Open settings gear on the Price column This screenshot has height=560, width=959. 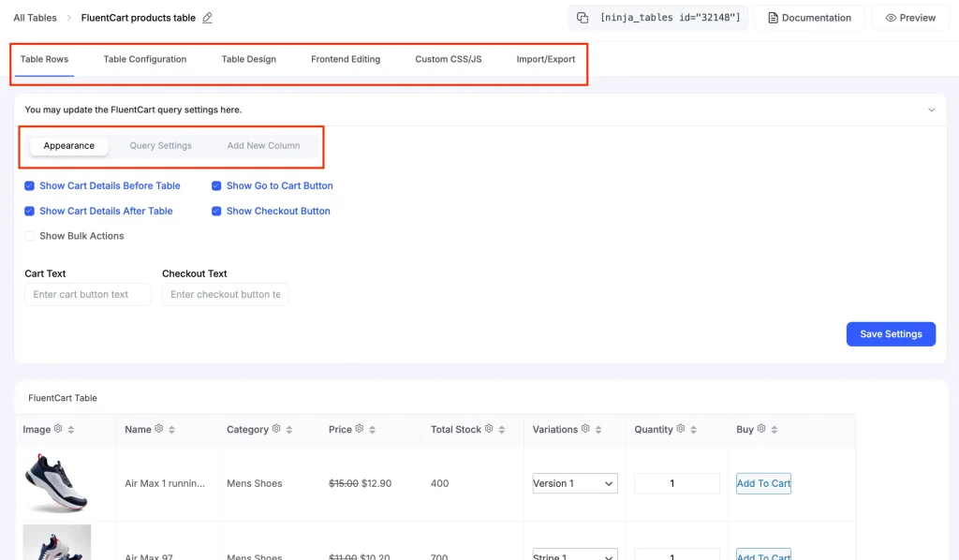pyautogui.click(x=359, y=429)
